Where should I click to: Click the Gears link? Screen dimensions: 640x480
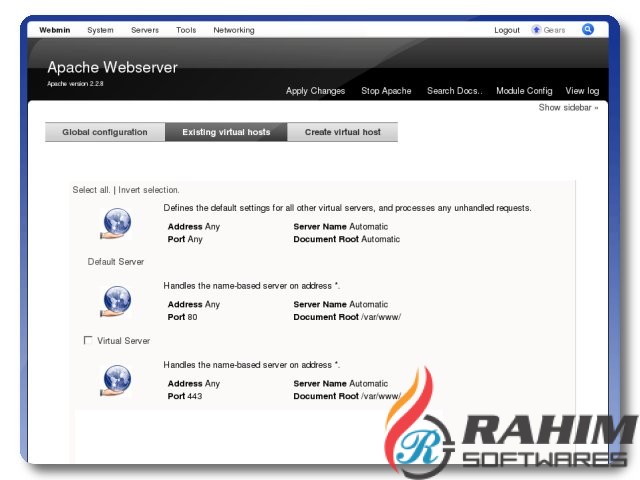pos(554,30)
